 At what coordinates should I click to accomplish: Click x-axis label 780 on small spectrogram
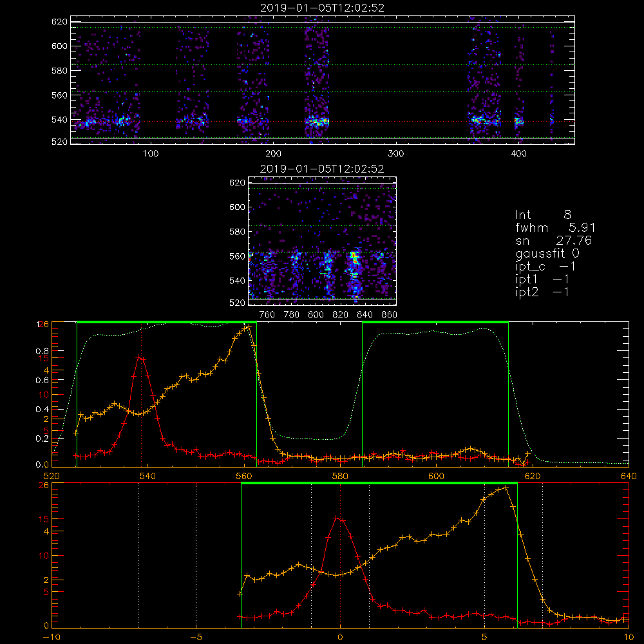point(292,315)
